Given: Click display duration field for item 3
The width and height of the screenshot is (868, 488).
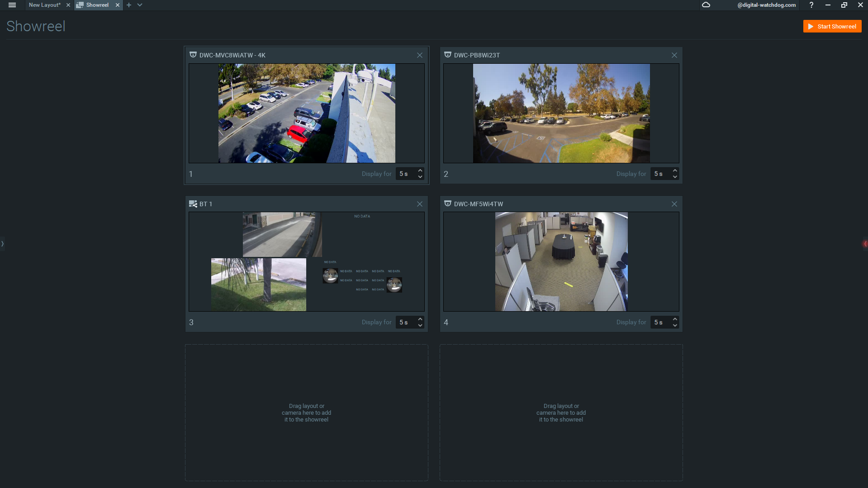Looking at the screenshot, I should click(405, 322).
